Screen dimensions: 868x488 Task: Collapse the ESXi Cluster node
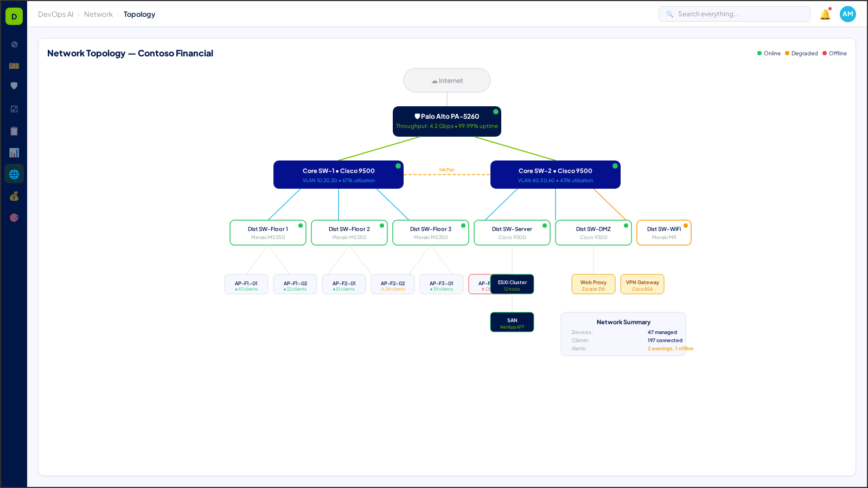coord(512,284)
